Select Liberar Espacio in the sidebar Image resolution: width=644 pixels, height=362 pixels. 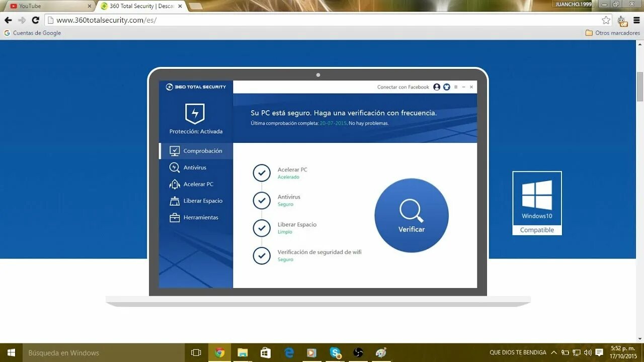click(x=196, y=201)
